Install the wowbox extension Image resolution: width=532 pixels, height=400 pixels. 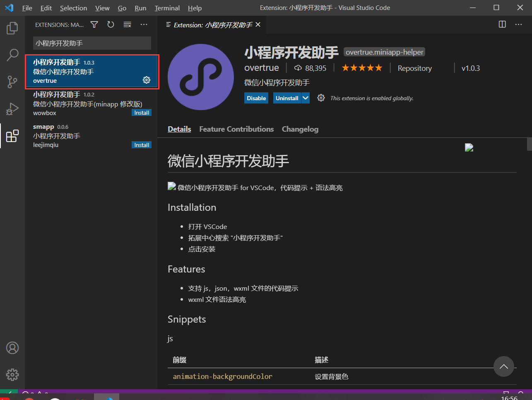coord(142,113)
